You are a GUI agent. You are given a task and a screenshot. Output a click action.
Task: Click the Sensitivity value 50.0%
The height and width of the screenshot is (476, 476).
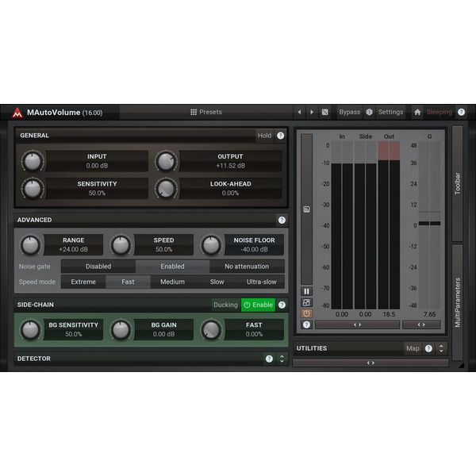click(x=97, y=193)
